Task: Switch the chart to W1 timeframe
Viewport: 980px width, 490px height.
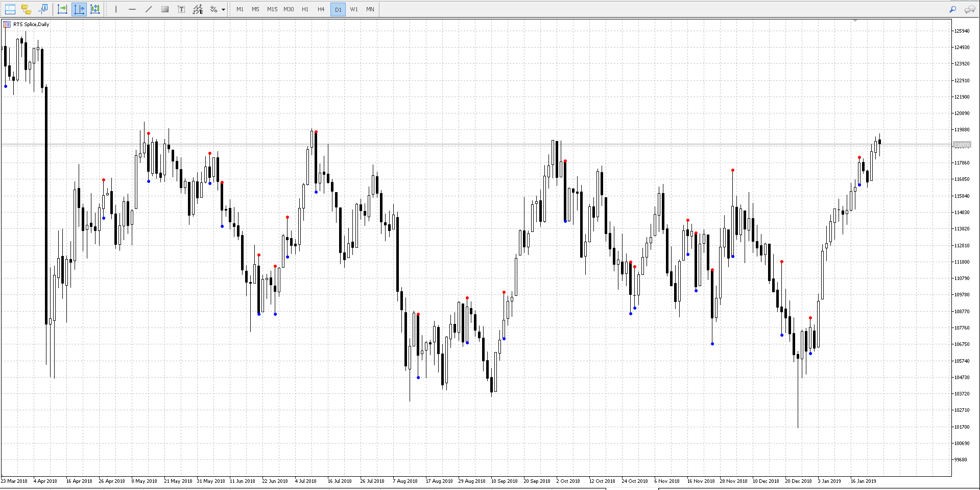Action: tap(354, 9)
